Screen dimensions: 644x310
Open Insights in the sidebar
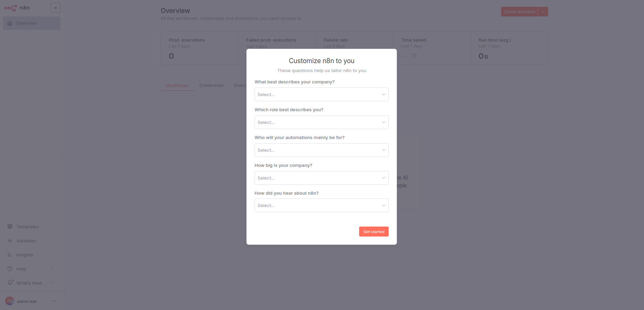click(32, 255)
